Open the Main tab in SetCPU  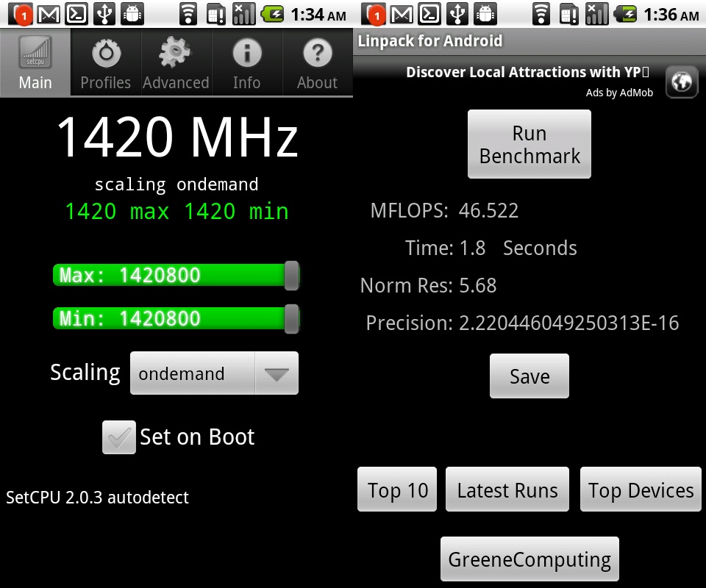pos(35,62)
